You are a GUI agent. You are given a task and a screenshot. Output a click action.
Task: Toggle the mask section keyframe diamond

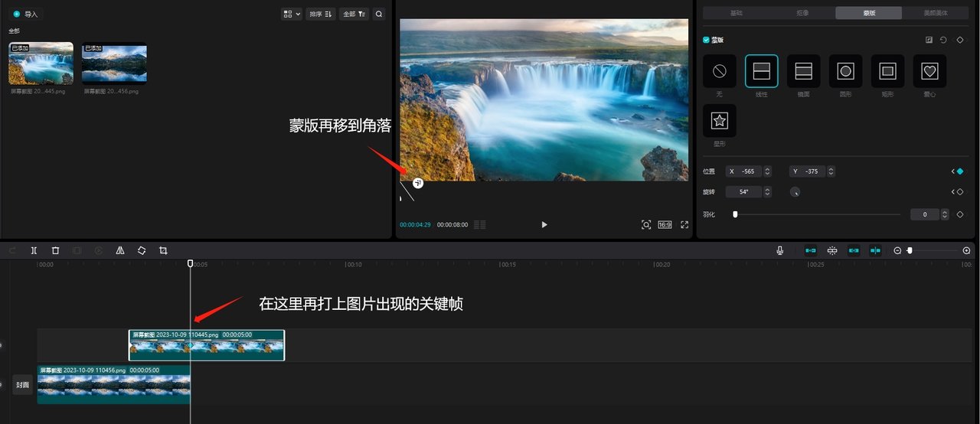coord(960,40)
